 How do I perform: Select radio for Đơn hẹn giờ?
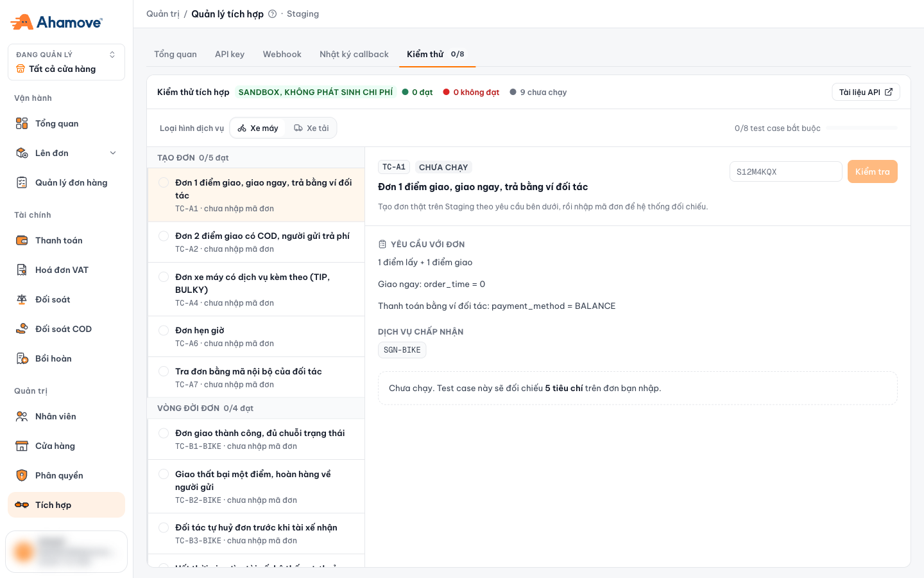(164, 331)
